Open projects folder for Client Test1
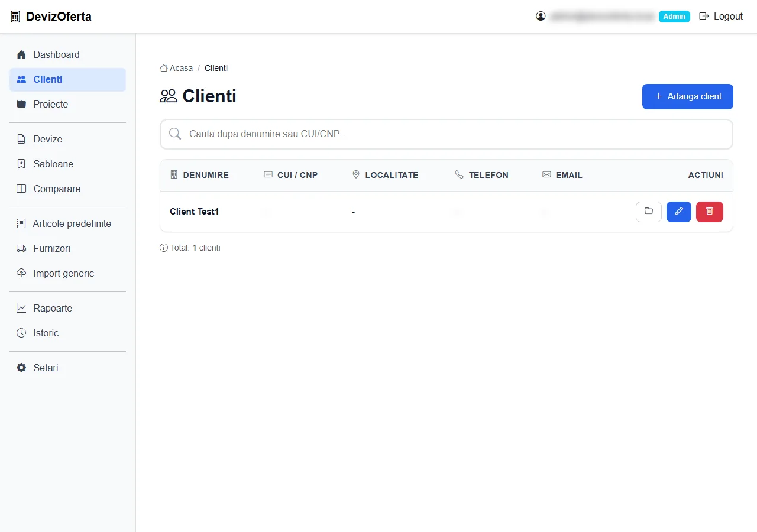 (649, 212)
